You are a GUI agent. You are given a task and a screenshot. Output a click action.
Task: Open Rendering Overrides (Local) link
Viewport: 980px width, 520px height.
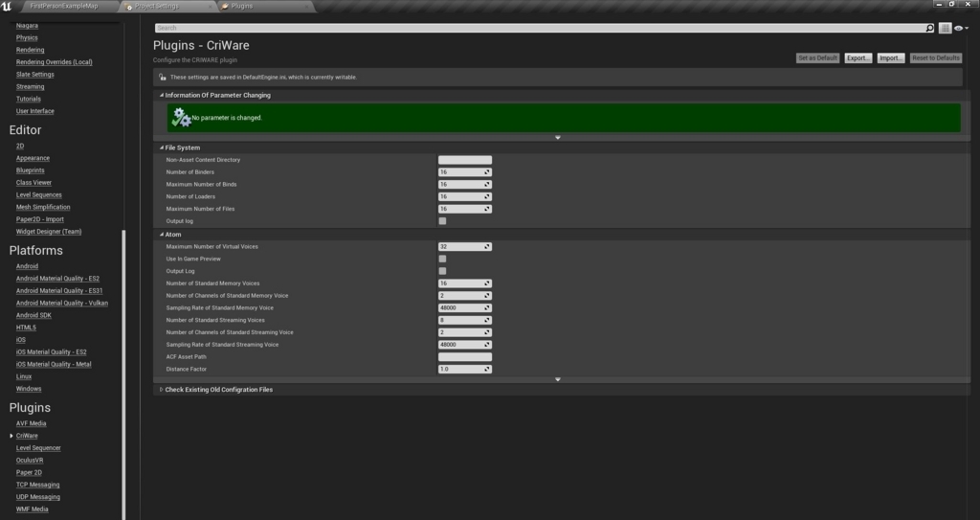point(55,62)
